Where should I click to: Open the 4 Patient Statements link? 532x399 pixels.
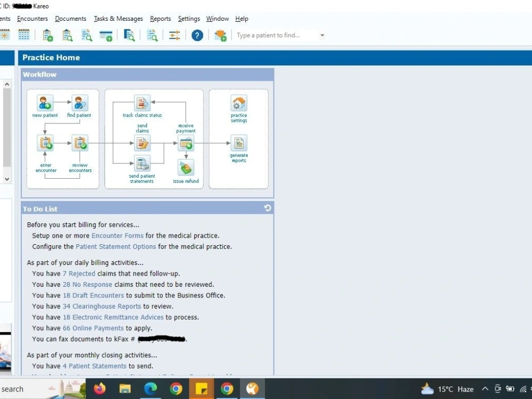point(95,366)
